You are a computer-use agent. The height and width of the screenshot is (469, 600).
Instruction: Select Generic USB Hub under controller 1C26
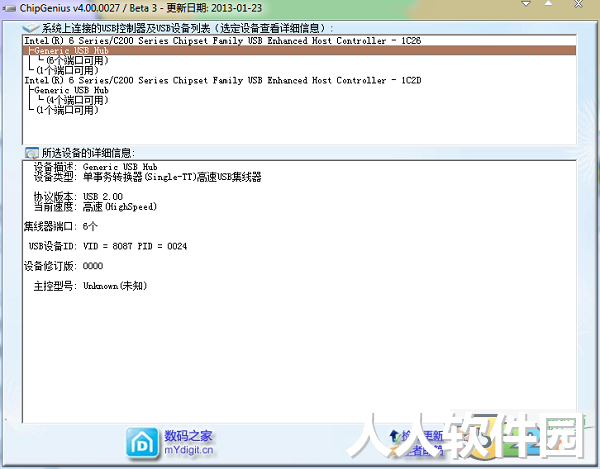tap(299, 50)
